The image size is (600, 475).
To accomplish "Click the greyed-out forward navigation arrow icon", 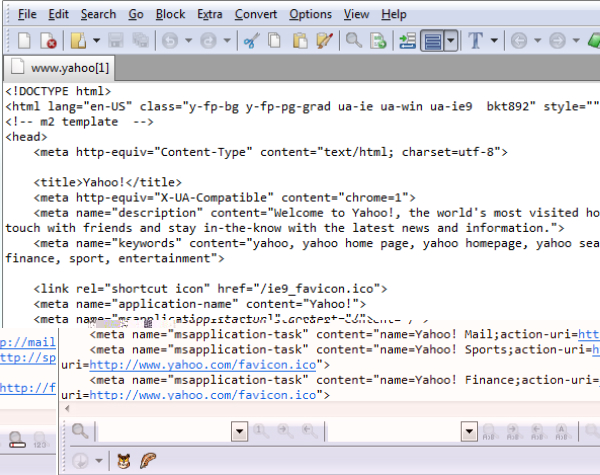I will (x=557, y=40).
